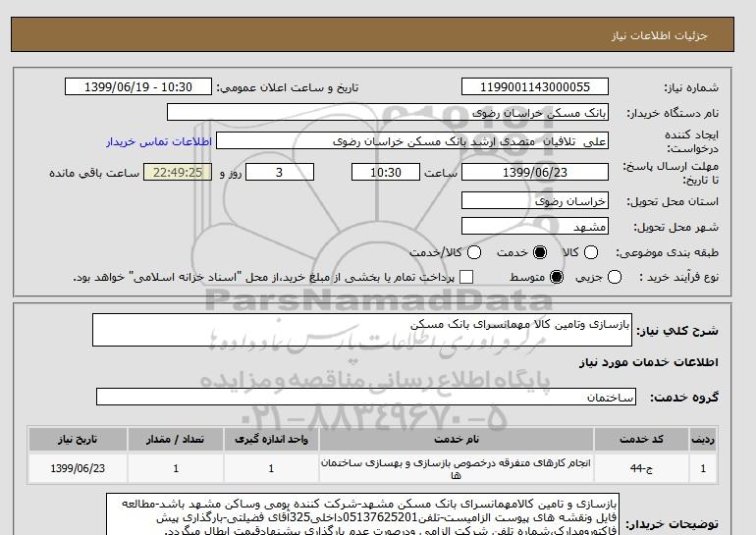Click the announcement date field 1399/06/19 - 10:30
756x535 pixels.
coord(137,86)
